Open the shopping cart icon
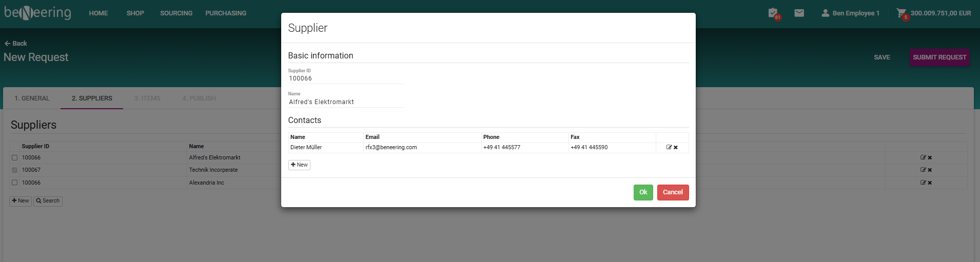This screenshot has height=262, width=980. pos(901,13)
